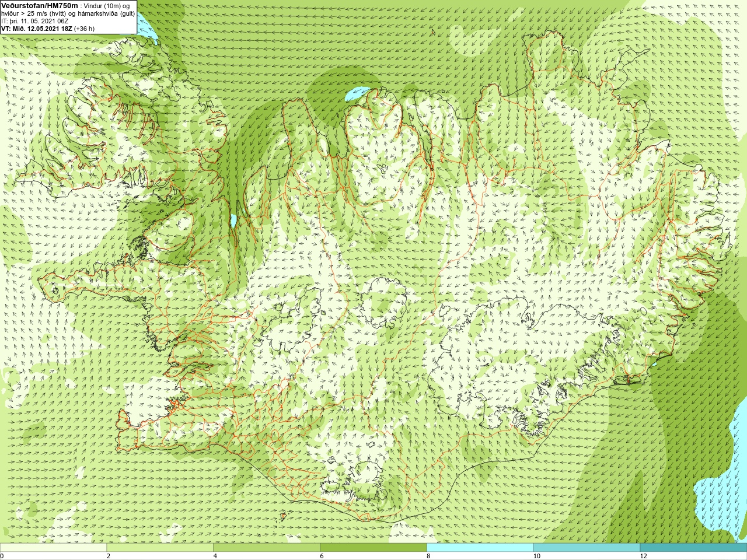Click the legend value '8'
Viewport: 747px width, 560px height.
428,556
